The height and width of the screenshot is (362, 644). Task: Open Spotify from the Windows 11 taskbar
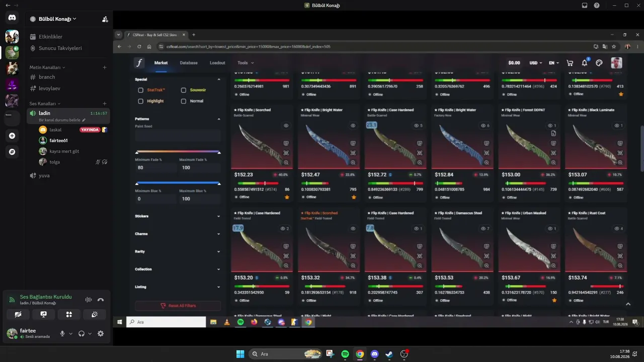(x=345, y=354)
